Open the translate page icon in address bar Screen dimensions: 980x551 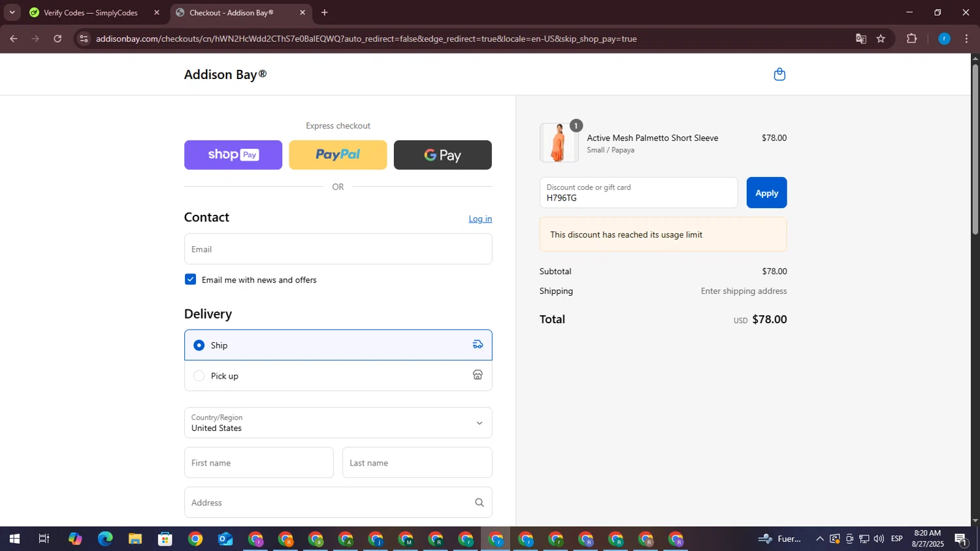point(861,39)
